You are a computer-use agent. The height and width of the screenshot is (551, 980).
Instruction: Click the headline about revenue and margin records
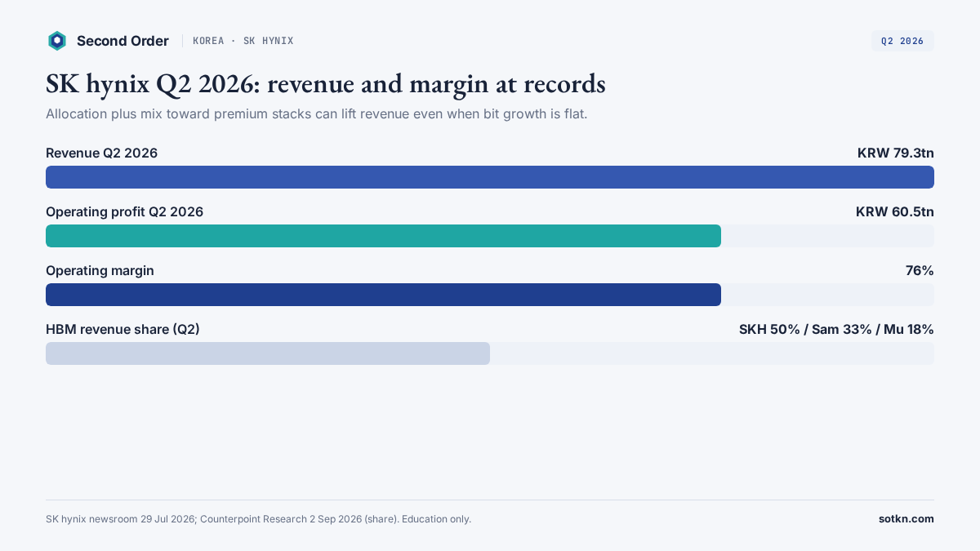[x=326, y=84]
